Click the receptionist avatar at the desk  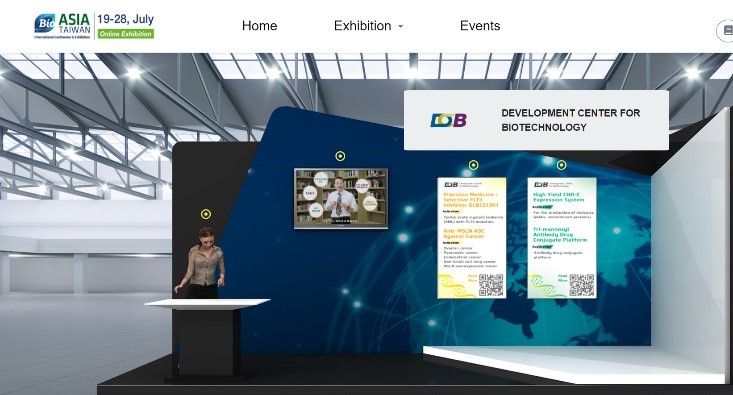(x=202, y=263)
